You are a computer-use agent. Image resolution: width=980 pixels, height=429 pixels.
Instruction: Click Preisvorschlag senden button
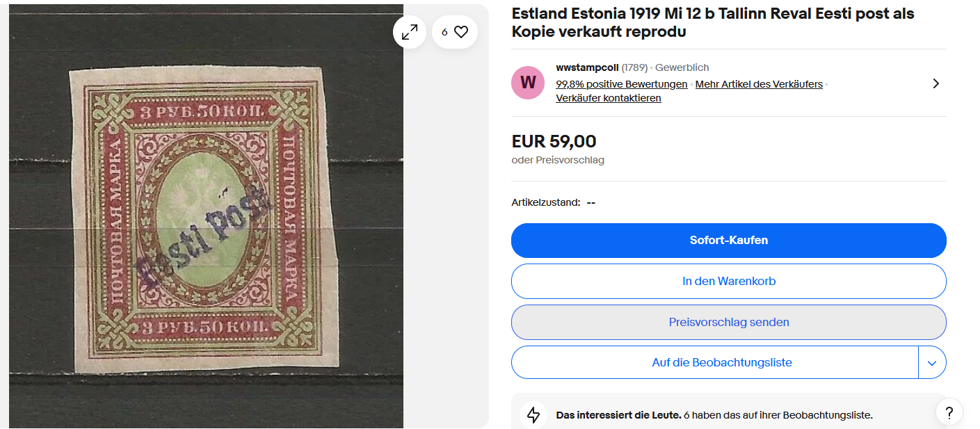click(x=728, y=323)
